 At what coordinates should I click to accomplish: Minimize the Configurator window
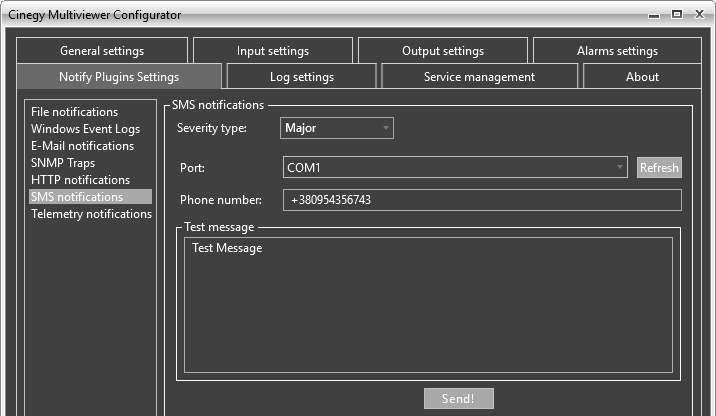pyautogui.click(x=654, y=15)
